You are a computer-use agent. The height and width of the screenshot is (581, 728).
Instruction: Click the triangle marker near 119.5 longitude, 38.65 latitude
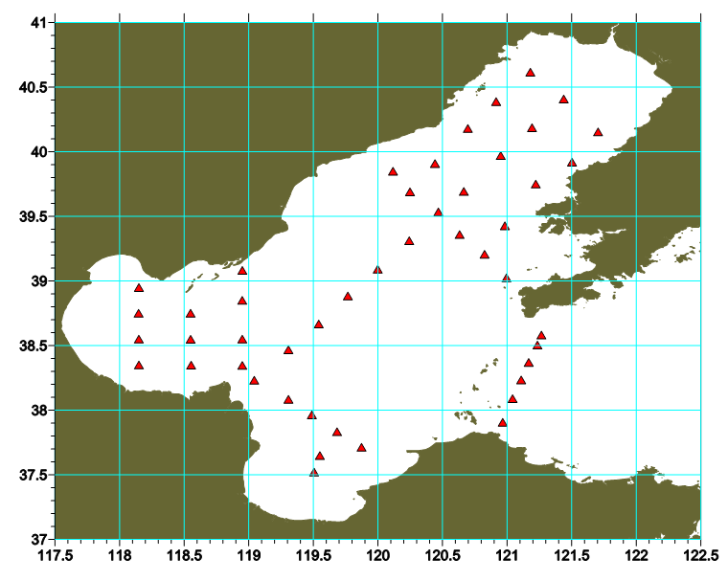tap(319, 324)
